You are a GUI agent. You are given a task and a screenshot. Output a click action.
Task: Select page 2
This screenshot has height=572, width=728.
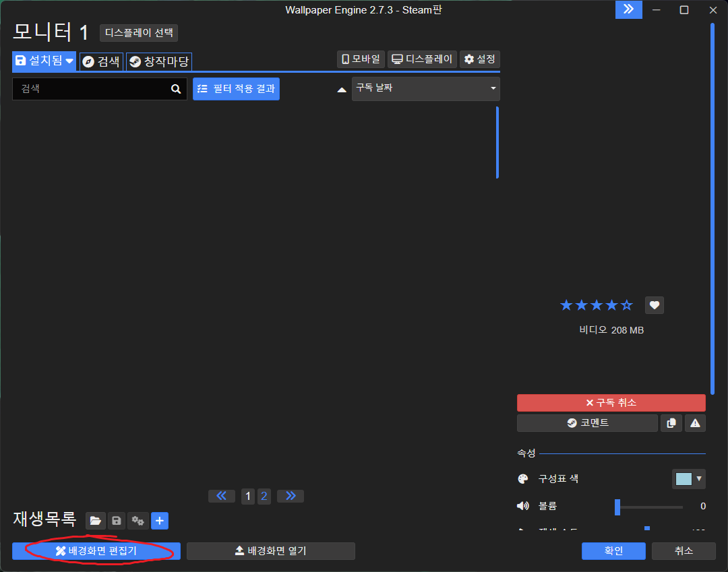pyautogui.click(x=264, y=497)
